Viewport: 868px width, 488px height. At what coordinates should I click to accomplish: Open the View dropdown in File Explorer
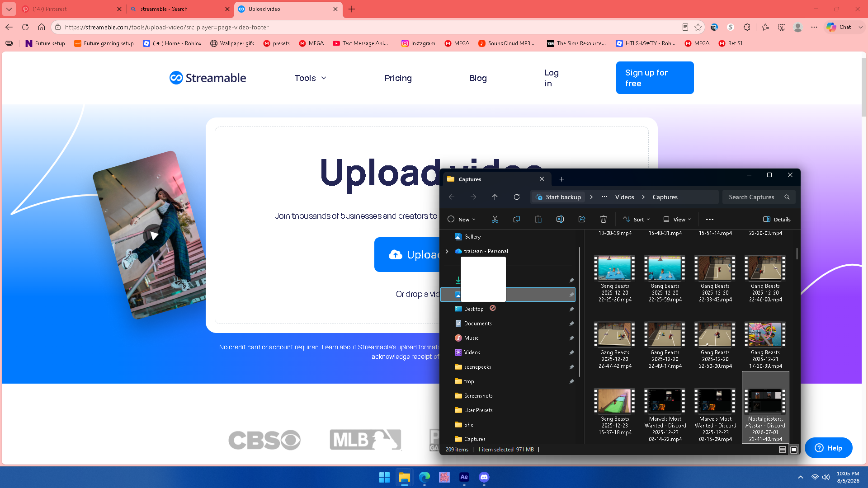(x=677, y=220)
